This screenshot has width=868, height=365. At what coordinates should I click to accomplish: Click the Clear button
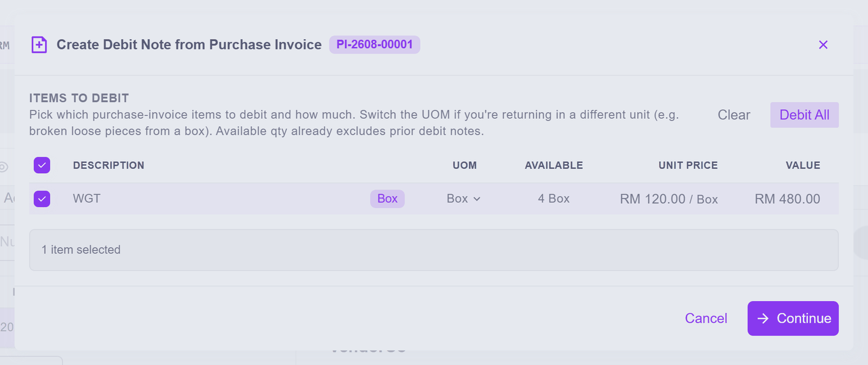coord(734,115)
